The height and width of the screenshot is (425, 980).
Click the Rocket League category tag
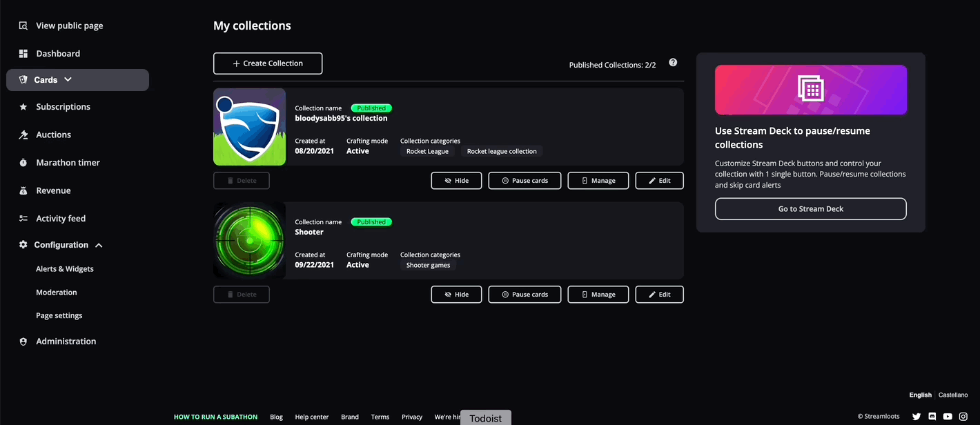coord(428,151)
